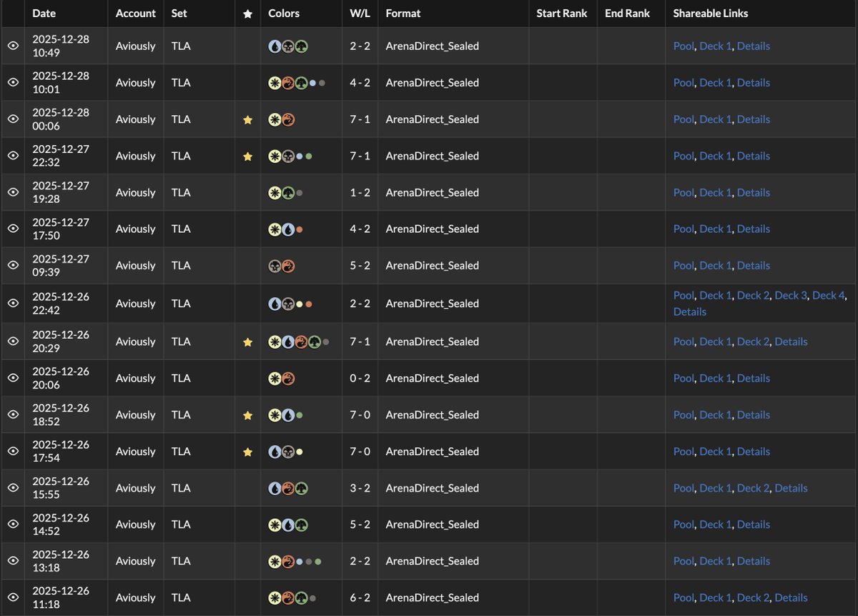Sort by the Date column header
Screen dimensions: 858x616
click(44, 14)
